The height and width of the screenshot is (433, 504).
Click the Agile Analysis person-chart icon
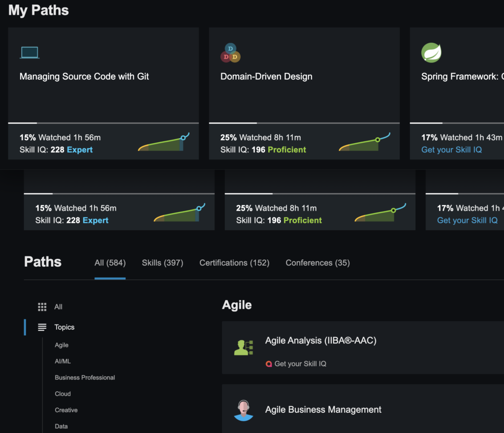click(244, 347)
